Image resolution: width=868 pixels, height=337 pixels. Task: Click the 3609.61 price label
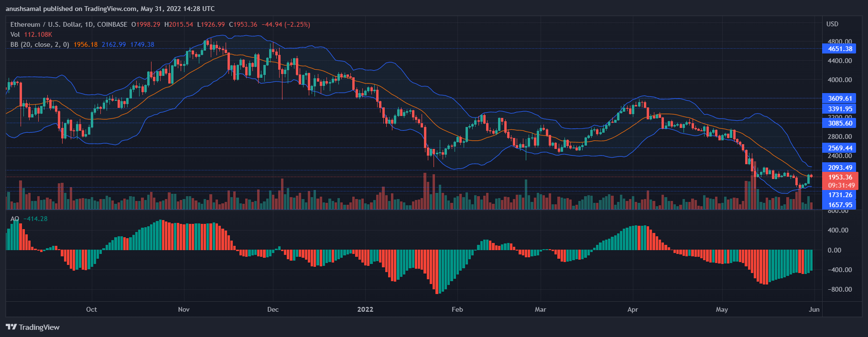pyautogui.click(x=840, y=98)
